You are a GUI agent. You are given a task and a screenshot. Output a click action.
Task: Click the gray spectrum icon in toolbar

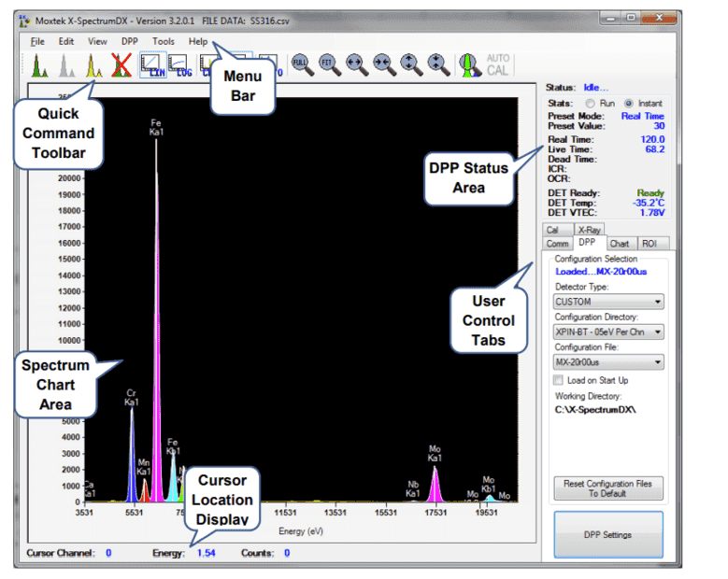click(67, 65)
